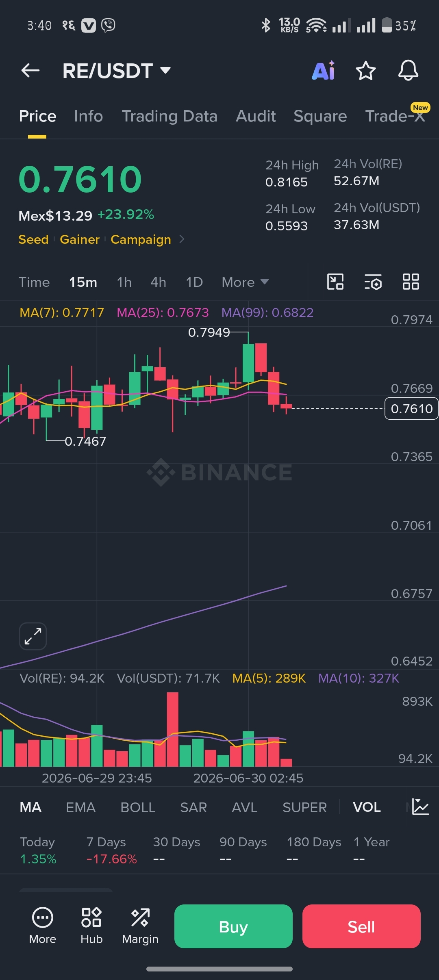Open the chart layout grid icon
Viewport: 439px width, 980px height.
411,282
